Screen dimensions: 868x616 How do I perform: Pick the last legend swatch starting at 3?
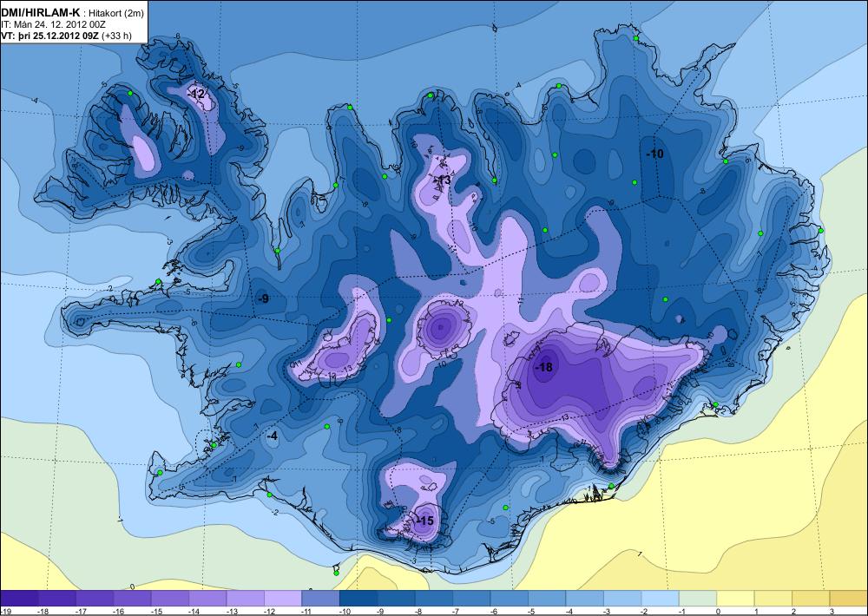(x=848, y=598)
